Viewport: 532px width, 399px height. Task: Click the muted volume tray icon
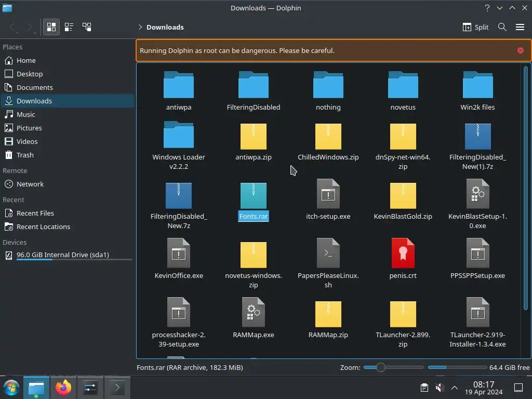[440, 388]
